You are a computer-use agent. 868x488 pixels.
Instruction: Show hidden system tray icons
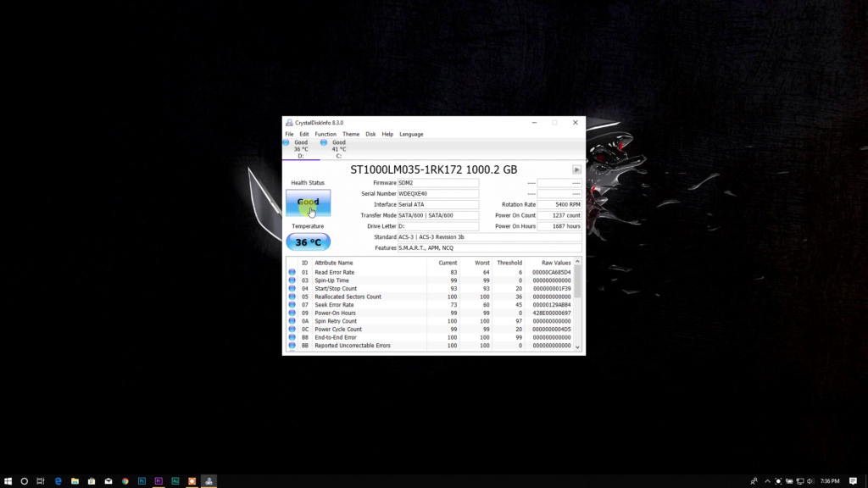pos(767,481)
